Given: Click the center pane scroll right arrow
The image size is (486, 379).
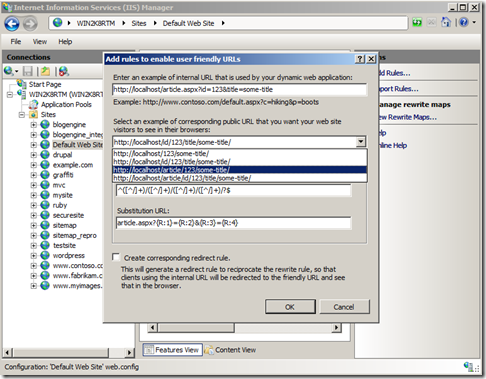Looking at the screenshot, I should 336,328.
